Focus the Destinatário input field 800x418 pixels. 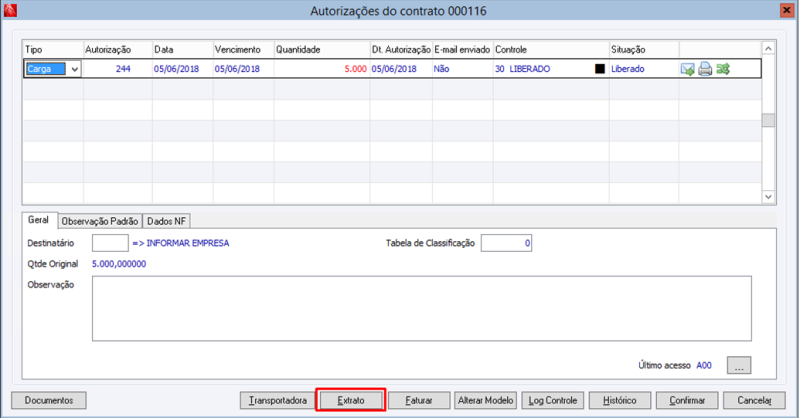[110, 243]
